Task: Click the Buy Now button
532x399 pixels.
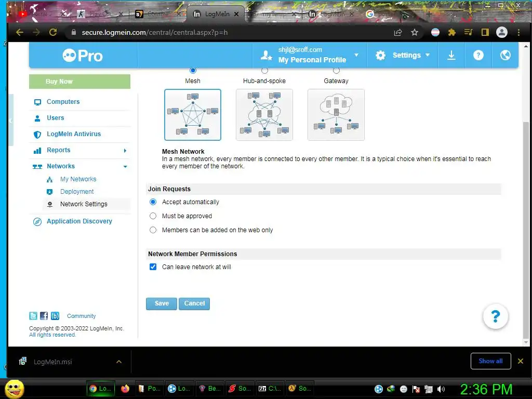Action: (79, 82)
